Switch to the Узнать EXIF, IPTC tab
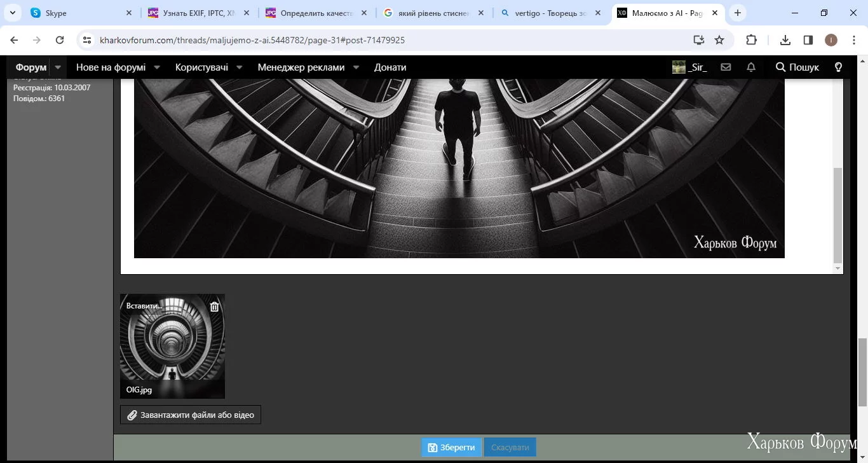 click(198, 13)
